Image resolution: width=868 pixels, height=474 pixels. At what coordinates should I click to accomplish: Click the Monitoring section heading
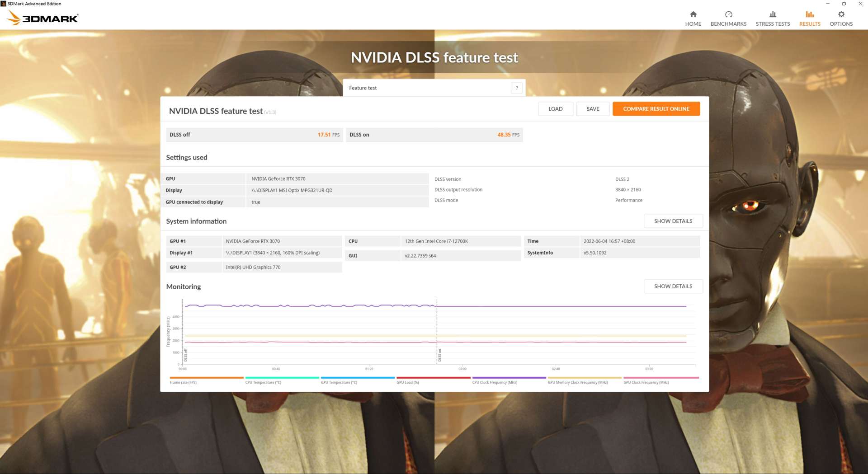coord(184,286)
